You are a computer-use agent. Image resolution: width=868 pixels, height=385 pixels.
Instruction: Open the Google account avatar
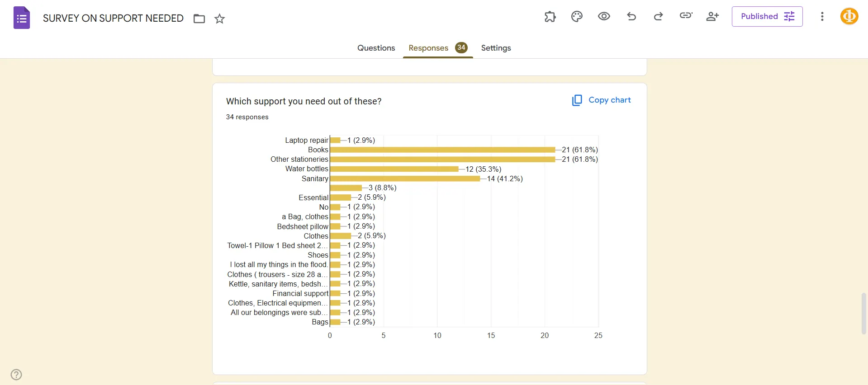pyautogui.click(x=849, y=17)
